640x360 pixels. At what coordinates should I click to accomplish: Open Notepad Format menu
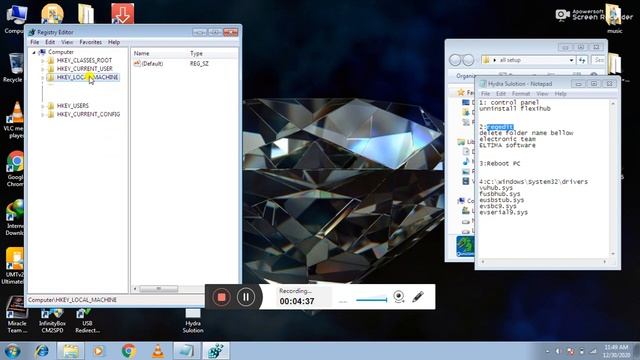point(521,94)
